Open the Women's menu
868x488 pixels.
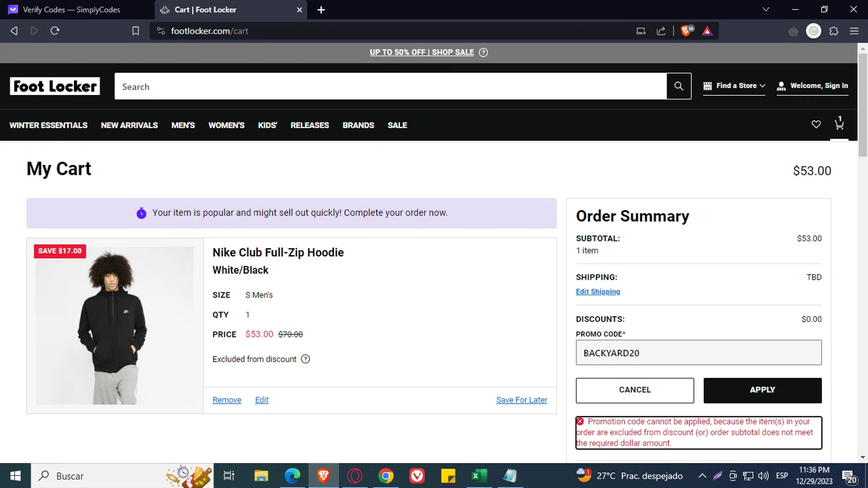(226, 125)
